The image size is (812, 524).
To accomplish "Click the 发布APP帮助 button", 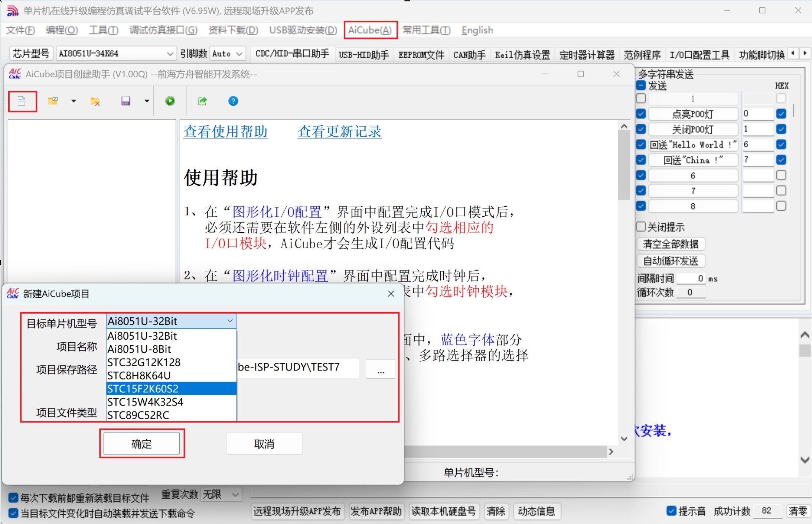I will [x=376, y=511].
